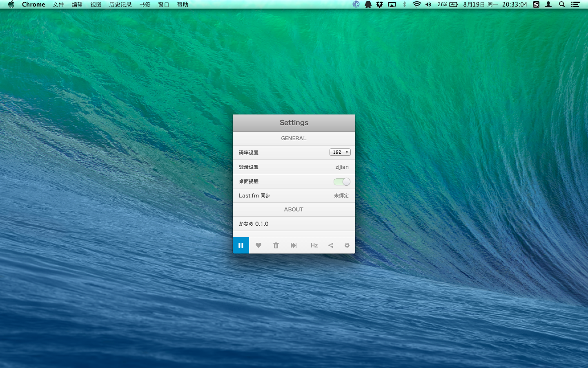Open the Hz channel list
The width and height of the screenshot is (588, 368).
314,245
